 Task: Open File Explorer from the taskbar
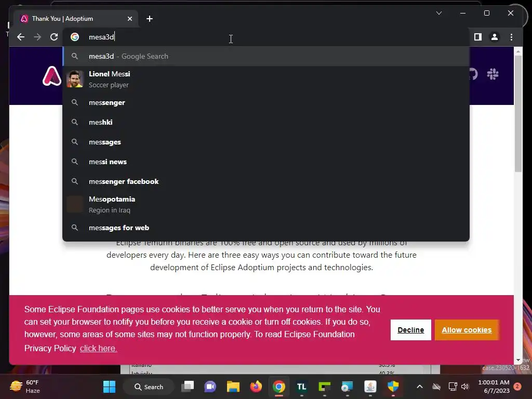click(x=233, y=387)
